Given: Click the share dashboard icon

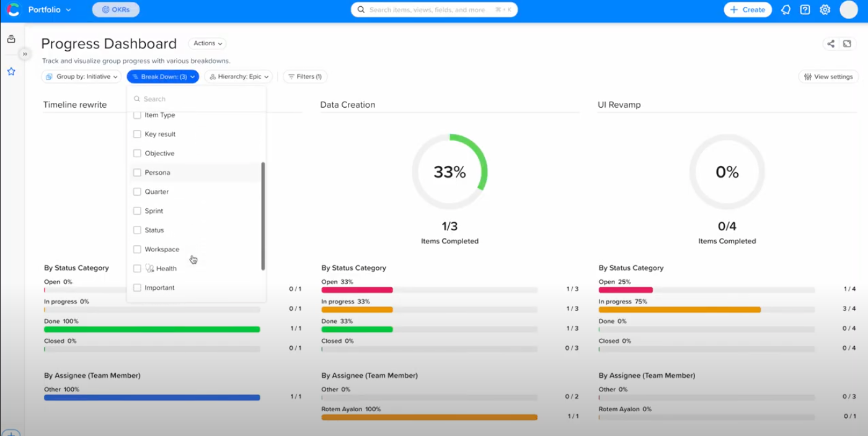Looking at the screenshot, I should [x=830, y=43].
